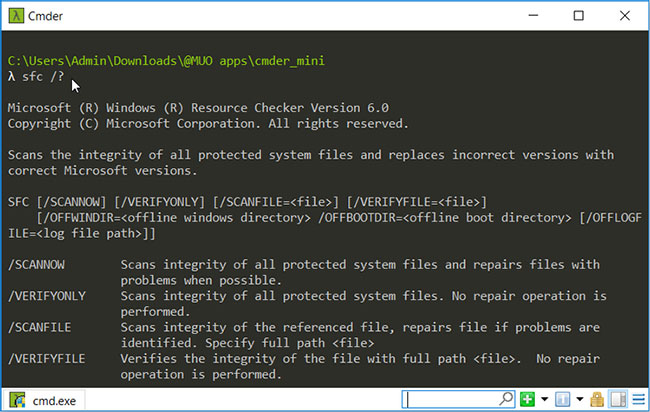Click the green cmder_mini path prompt
The width and height of the screenshot is (650, 412).
click(x=166, y=61)
